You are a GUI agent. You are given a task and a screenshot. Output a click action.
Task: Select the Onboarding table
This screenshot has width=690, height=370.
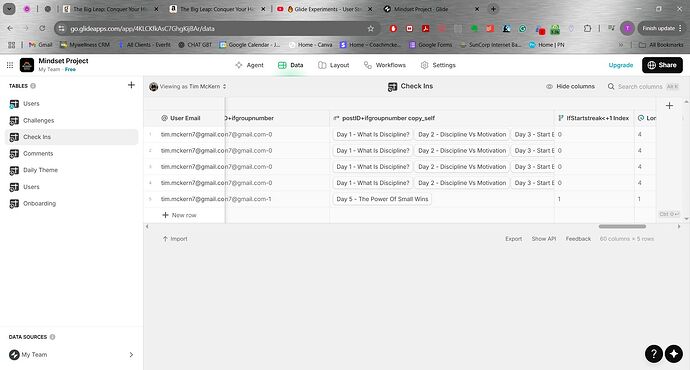click(x=71, y=204)
